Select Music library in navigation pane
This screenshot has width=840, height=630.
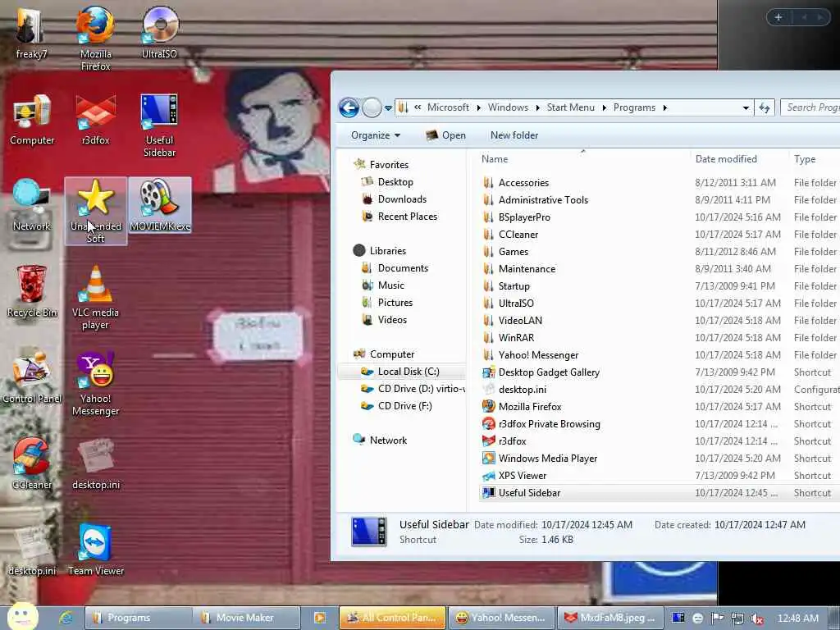(391, 285)
